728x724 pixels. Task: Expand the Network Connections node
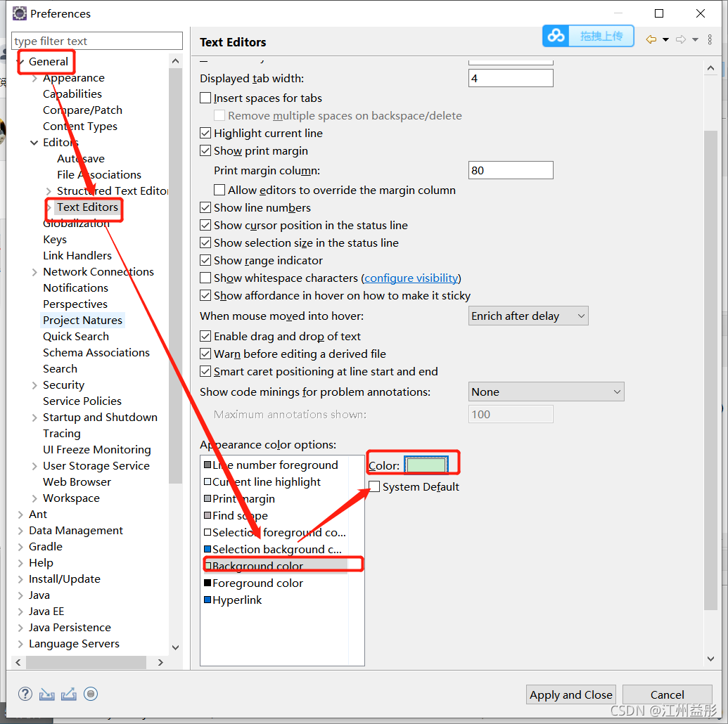34,272
